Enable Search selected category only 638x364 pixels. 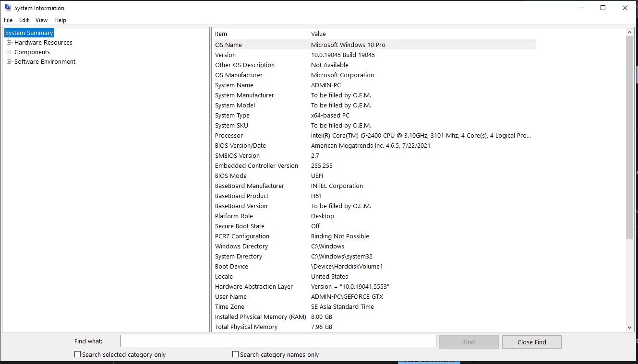coord(77,354)
